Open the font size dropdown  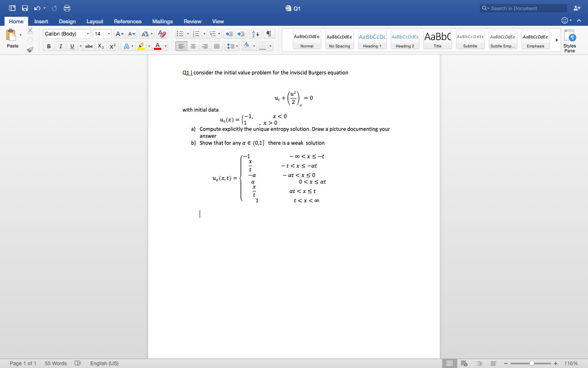point(109,34)
